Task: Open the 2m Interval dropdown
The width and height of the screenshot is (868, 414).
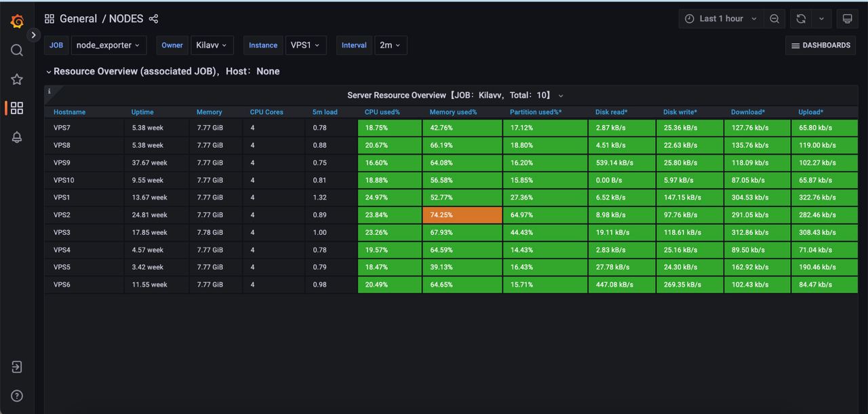Action: (x=389, y=45)
